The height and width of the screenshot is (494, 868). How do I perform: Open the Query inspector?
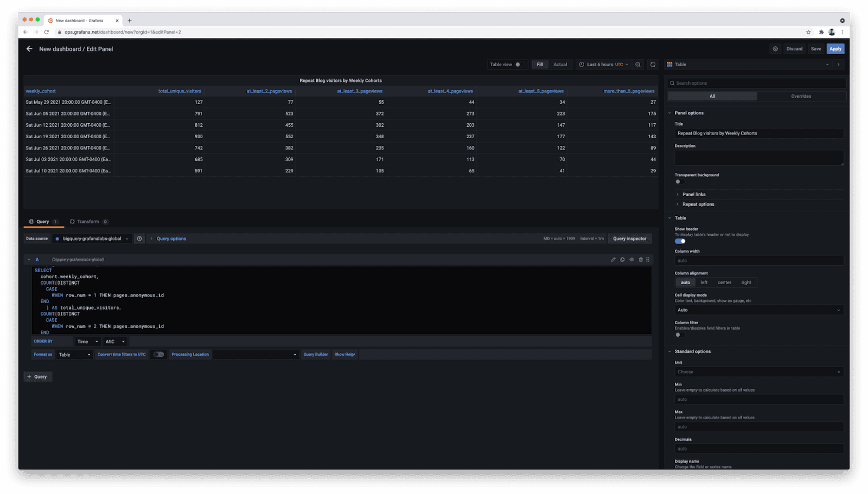[x=629, y=239]
